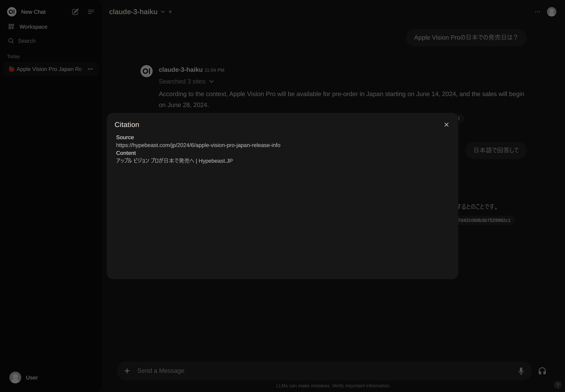Click the new chat edit icon

(x=75, y=12)
